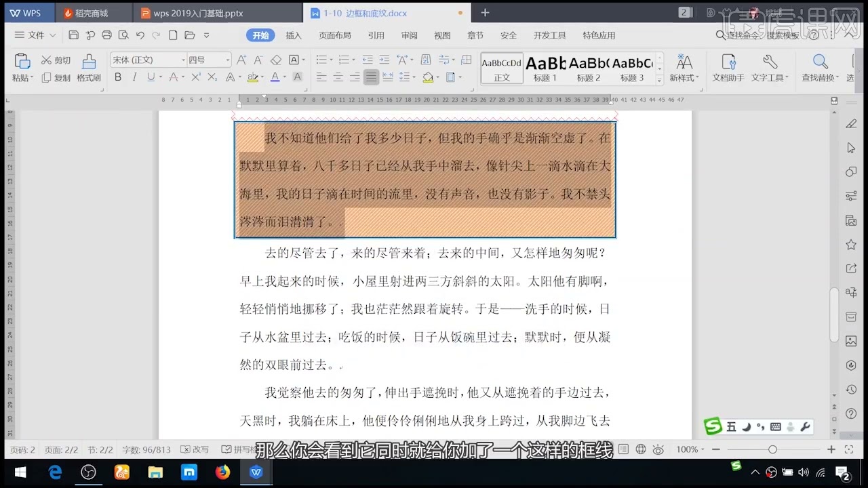Expand the styles gallery more arrow
868x488 pixels.
(x=659, y=81)
